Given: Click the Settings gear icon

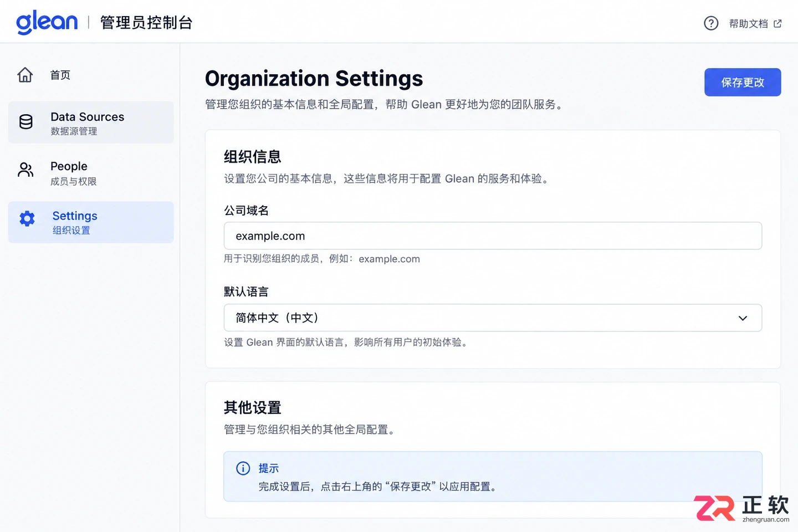Looking at the screenshot, I should click(x=27, y=218).
